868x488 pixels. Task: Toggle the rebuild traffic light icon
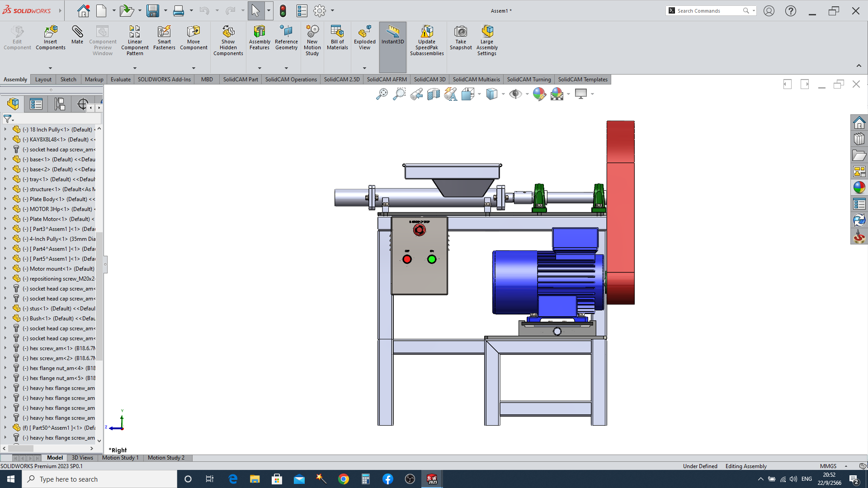(283, 10)
